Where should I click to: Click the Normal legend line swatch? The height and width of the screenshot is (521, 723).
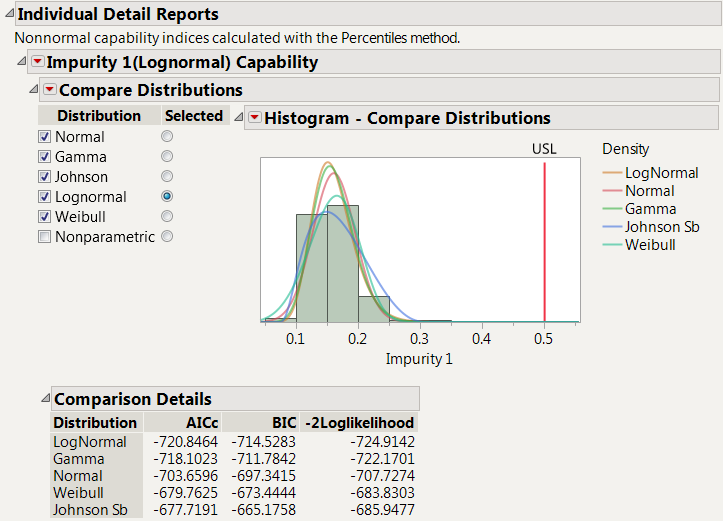click(x=612, y=190)
